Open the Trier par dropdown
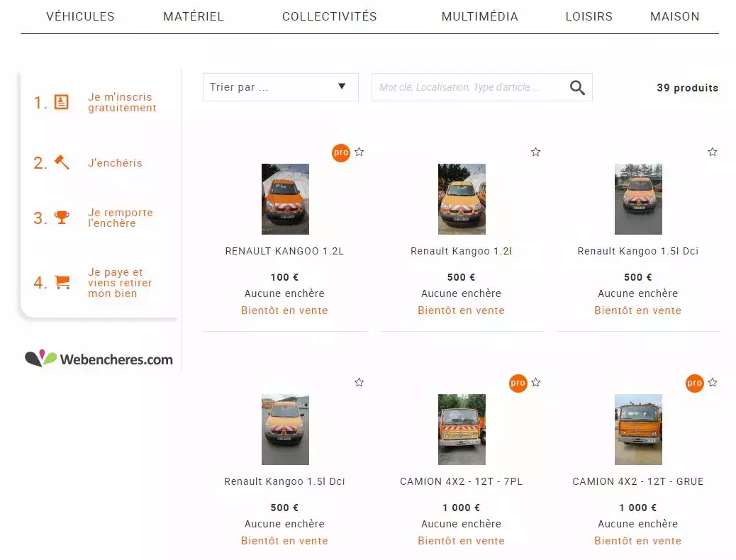 tap(281, 87)
